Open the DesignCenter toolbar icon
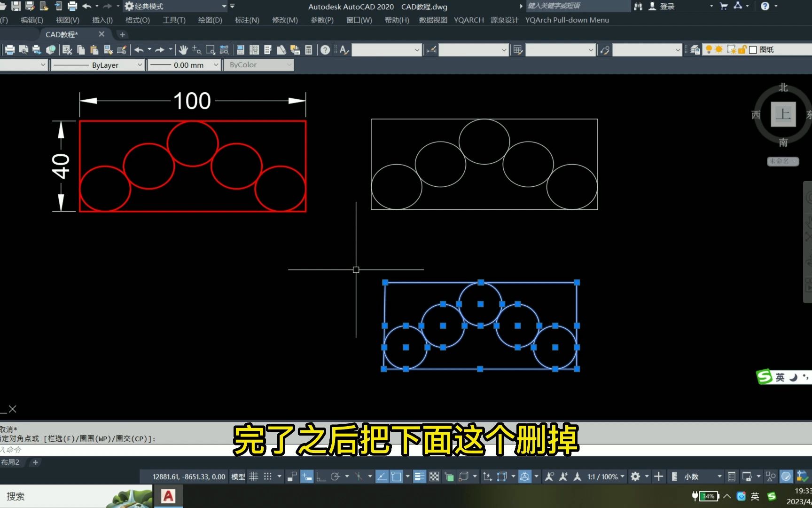This screenshot has height=508, width=812. (x=254, y=50)
